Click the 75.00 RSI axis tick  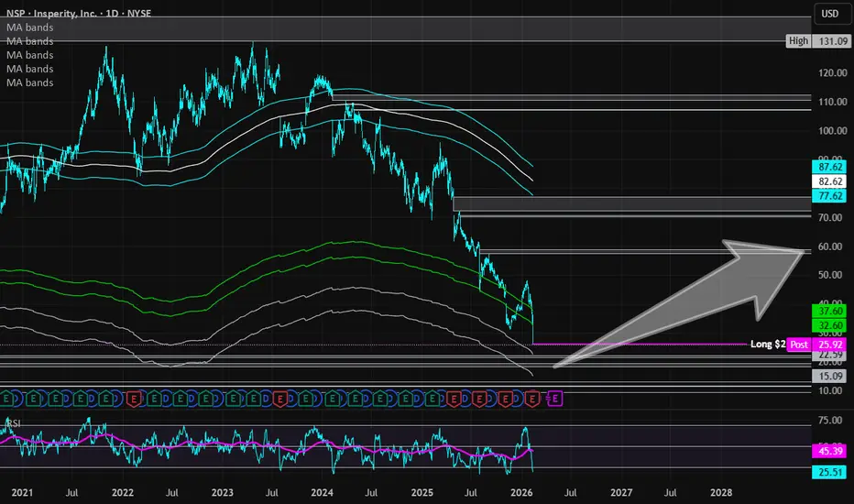pos(830,420)
